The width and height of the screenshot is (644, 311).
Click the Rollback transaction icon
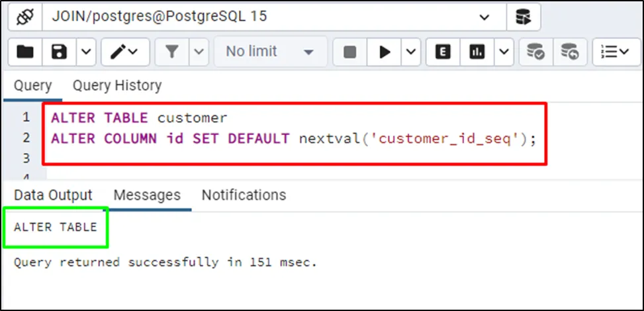click(x=569, y=52)
